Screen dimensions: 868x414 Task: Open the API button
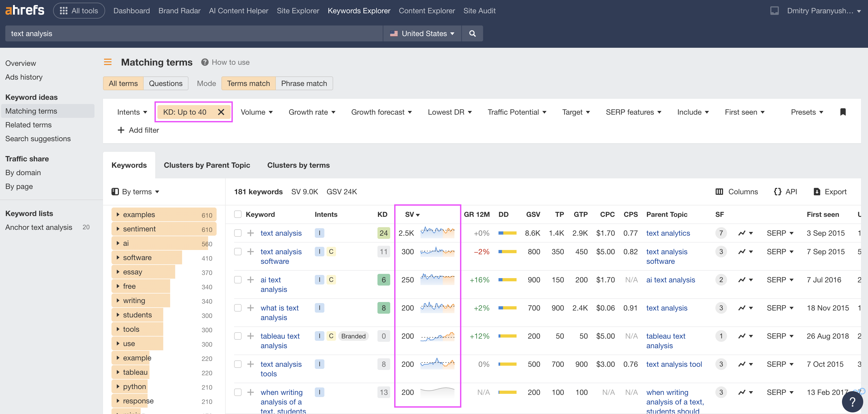pos(785,192)
